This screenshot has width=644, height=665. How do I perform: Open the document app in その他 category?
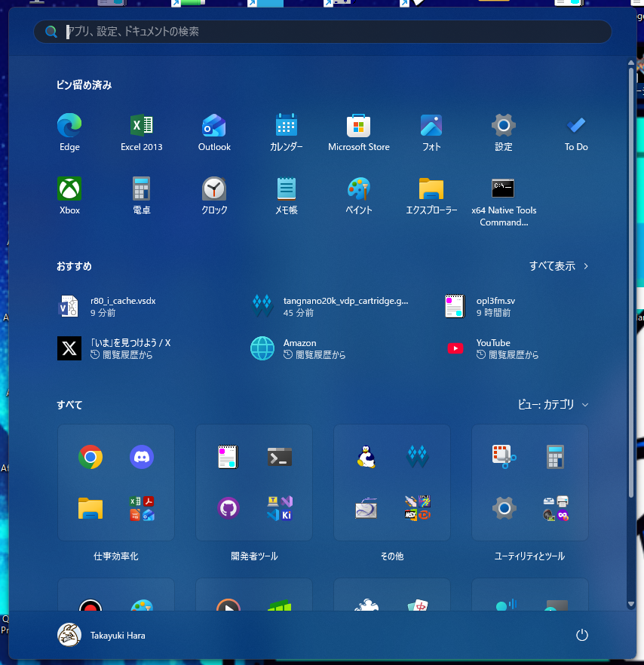pos(366,508)
